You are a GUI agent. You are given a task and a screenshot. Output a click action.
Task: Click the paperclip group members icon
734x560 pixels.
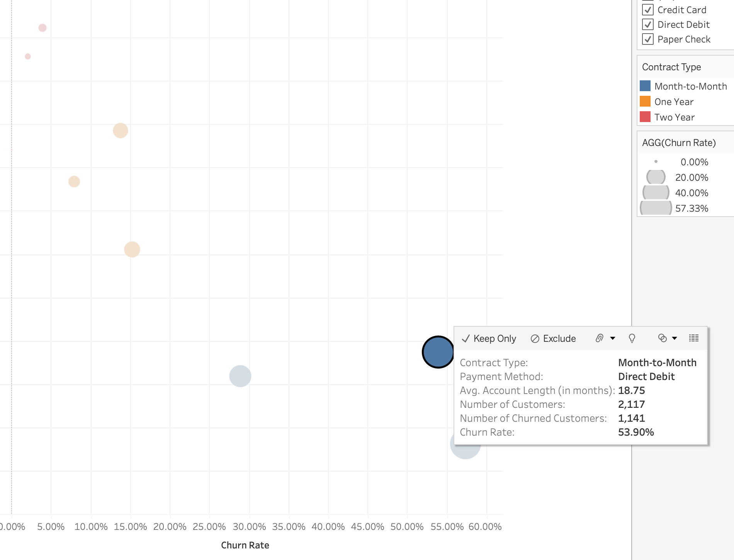[600, 338]
